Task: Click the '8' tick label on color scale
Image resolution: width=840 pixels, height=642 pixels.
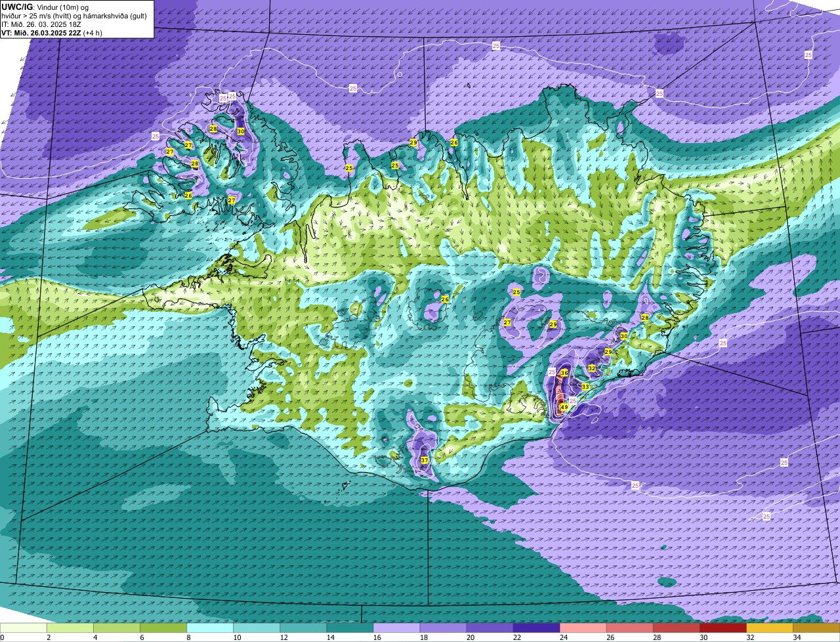Action: tap(188, 637)
